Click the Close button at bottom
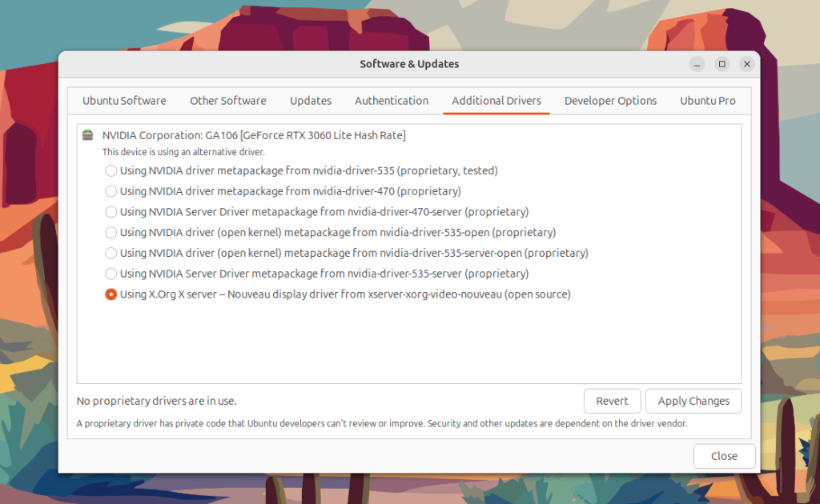The image size is (820, 504). [x=724, y=456]
